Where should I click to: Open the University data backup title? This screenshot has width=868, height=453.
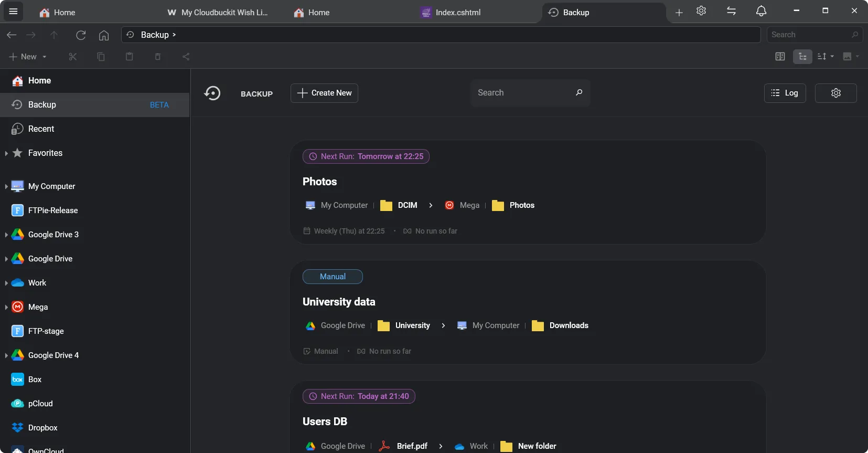[339, 302]
